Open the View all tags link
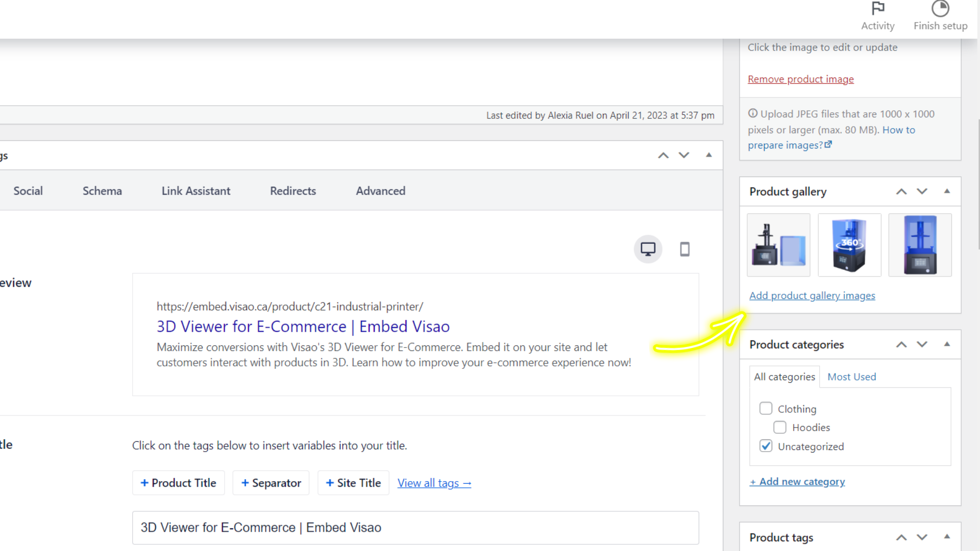The height and width of the screenshot is (551, 980). (434, 483)
